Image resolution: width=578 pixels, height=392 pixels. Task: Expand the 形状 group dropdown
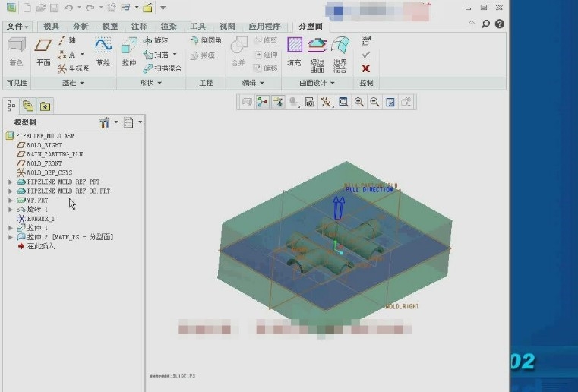click(150, 83)
